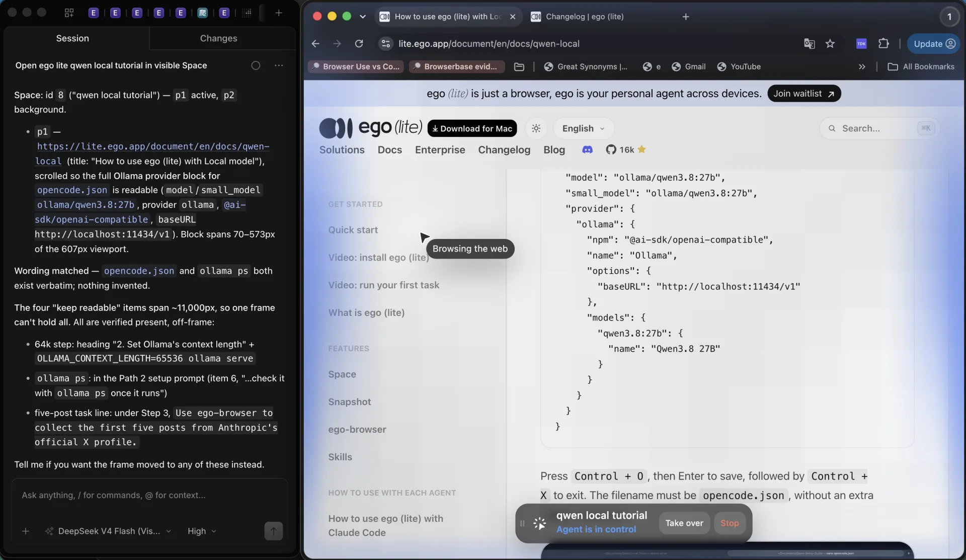This screenshot has height=560, width=966.
Task: Open Video: run your first task
Action: [x=384, y=285]
